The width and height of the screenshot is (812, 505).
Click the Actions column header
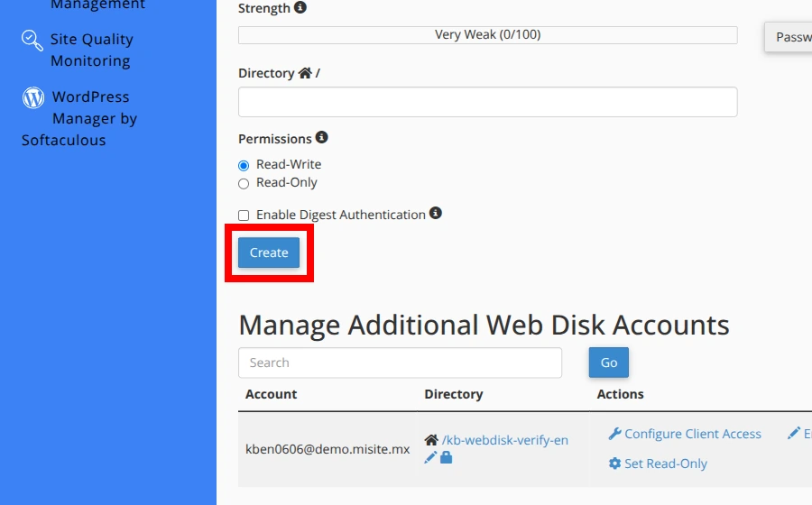pyautogui.click(x=620, y=394)
